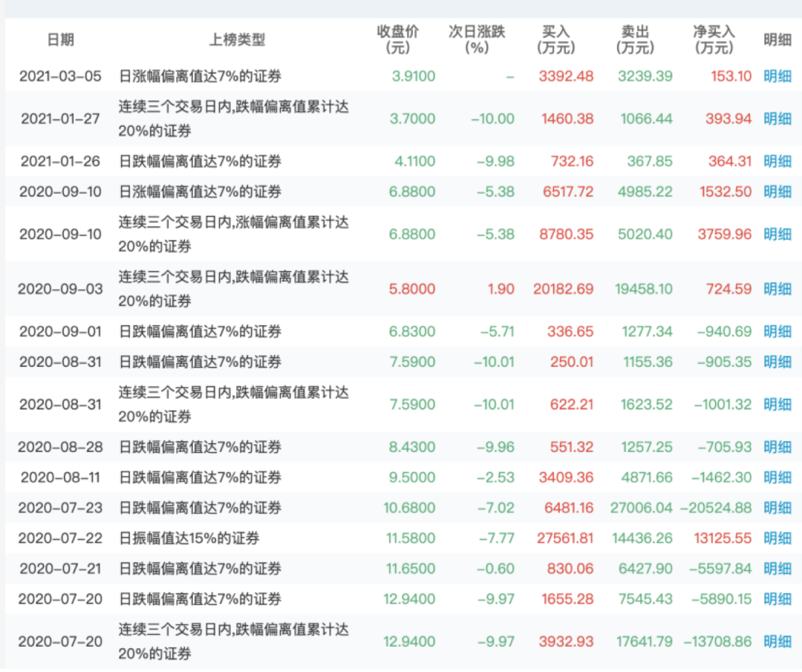This screenshot has height=672, width=802.
Task: Click the next-day change 1.90
Action: click(x=501, y=289)
